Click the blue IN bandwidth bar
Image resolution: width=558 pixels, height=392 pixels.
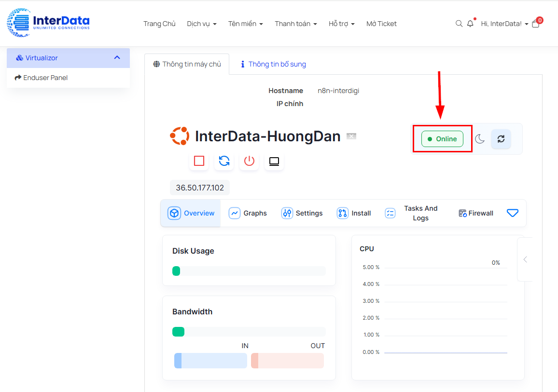point(210,360)
